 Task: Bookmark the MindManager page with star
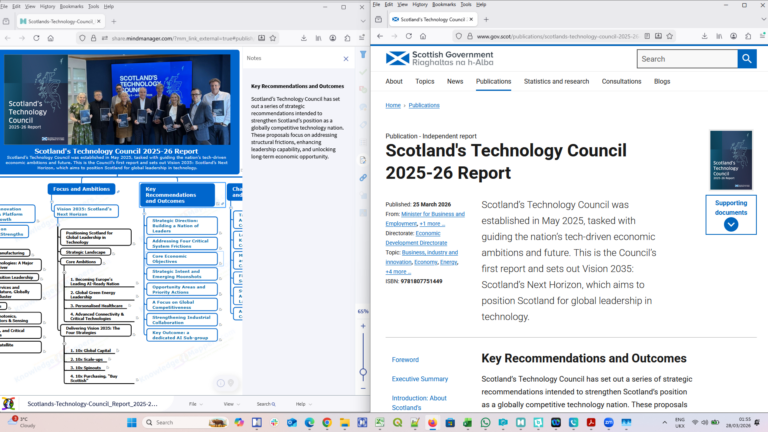[x=273, y=38]
